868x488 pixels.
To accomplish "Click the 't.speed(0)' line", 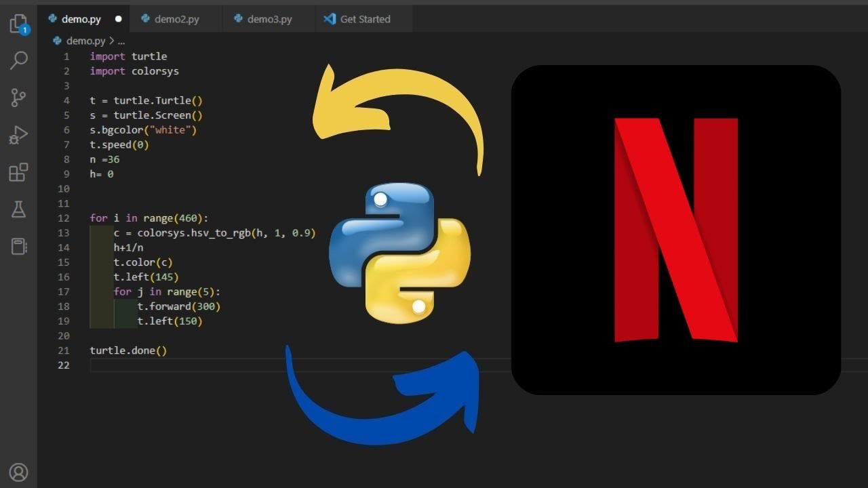I will pos(119,144).
